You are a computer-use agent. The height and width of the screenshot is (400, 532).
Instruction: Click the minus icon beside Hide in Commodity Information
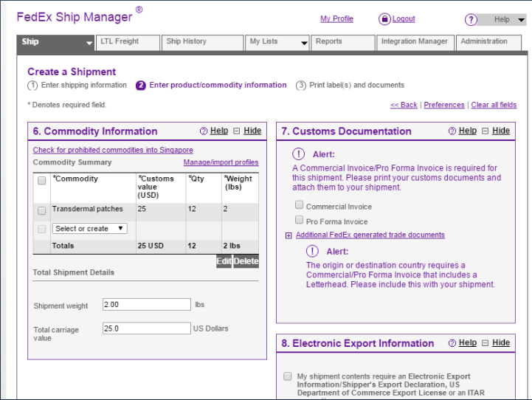click(236, 131)
